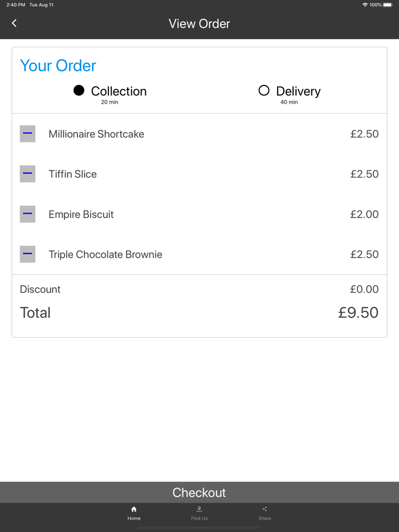Select the Collection radio option
This screenshot has height=532, width=399.
pyautogui.click(x=79, y=91)
